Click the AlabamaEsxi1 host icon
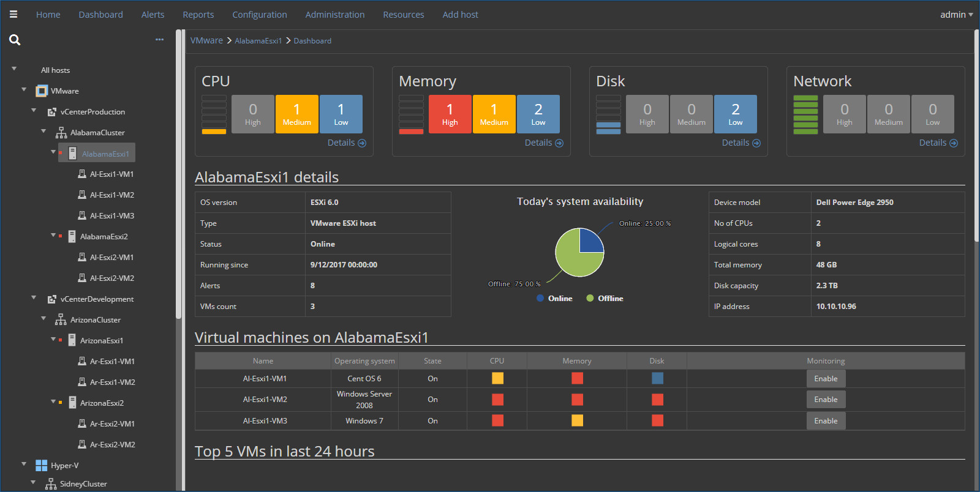 click(x=72, y=153)
